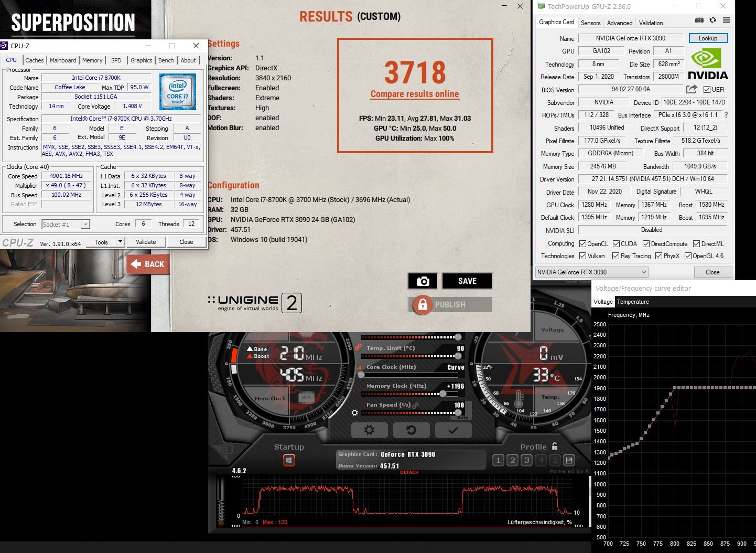The image size is (756, 553).
Task: Open the CPU-Z Tools dropdown arrow
Action: tap(120, 242)
